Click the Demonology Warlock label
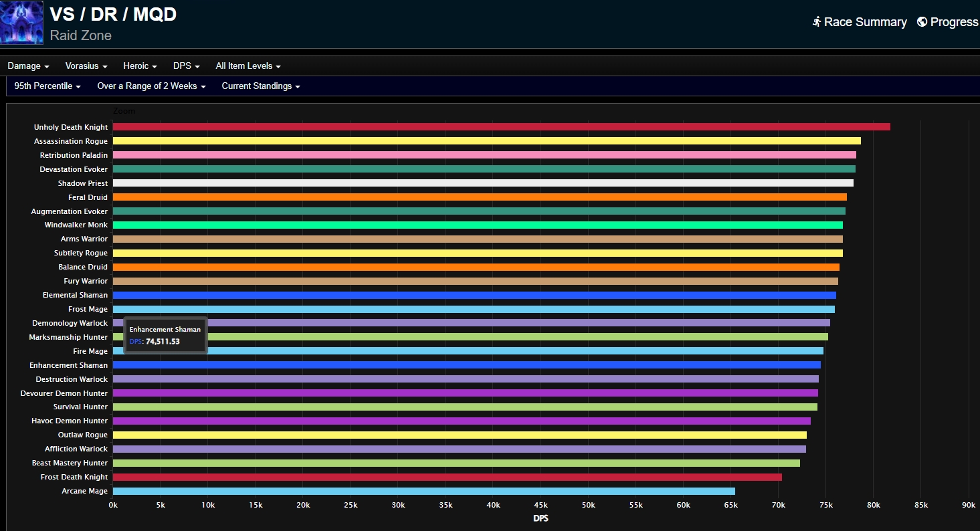Screen dimensions: 980x531 click(70, 323)
